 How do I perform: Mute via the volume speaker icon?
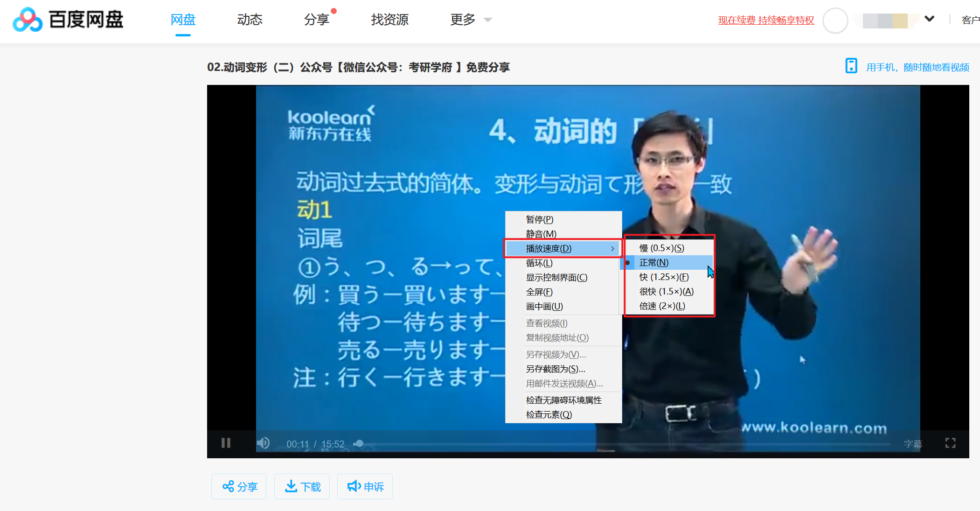263,443
